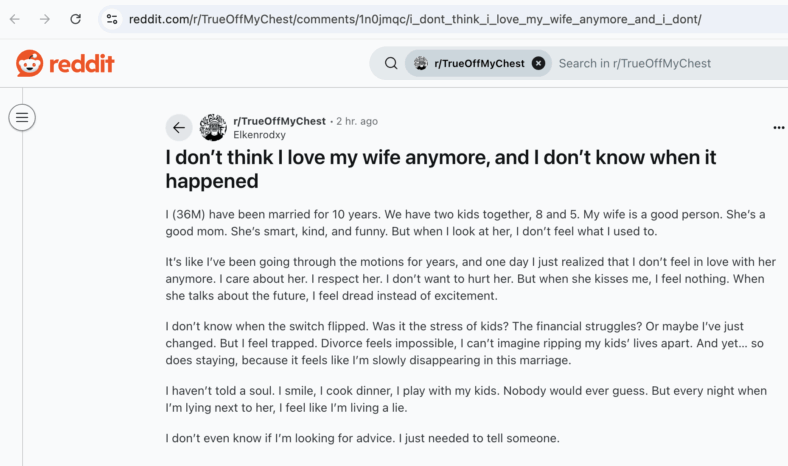The width and height of the screenshot is (788, 466).
Task: Reload the page with the refresh icon
Action: coord(75,19)
